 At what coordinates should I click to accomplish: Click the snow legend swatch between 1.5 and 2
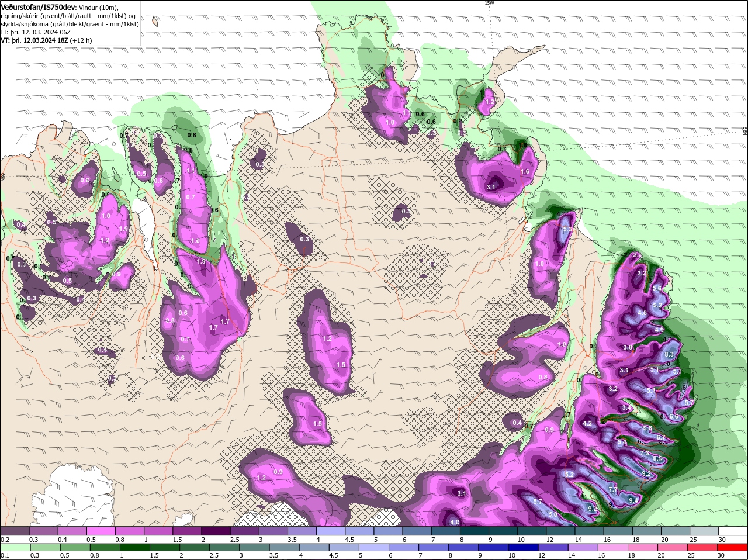[188, 530]
